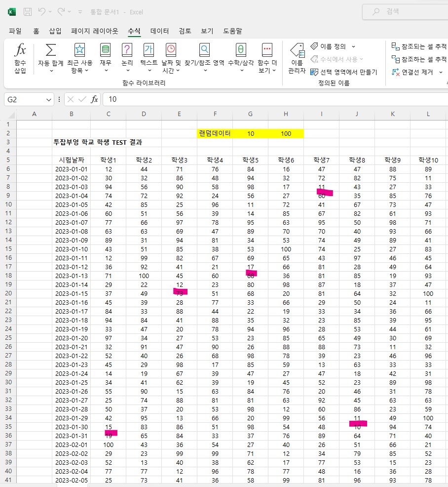Expand the Name Box dropdown arrow

coord(49,100)
